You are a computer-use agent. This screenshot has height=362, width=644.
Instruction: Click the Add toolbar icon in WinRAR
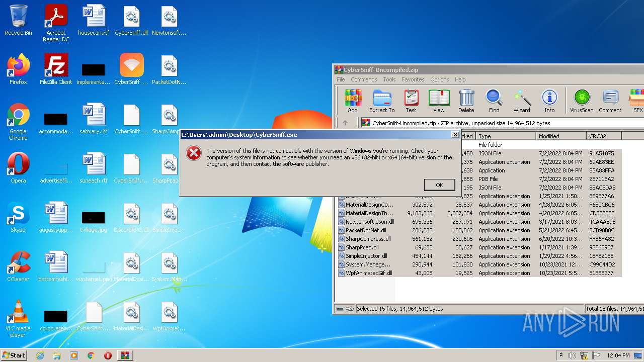353,101
